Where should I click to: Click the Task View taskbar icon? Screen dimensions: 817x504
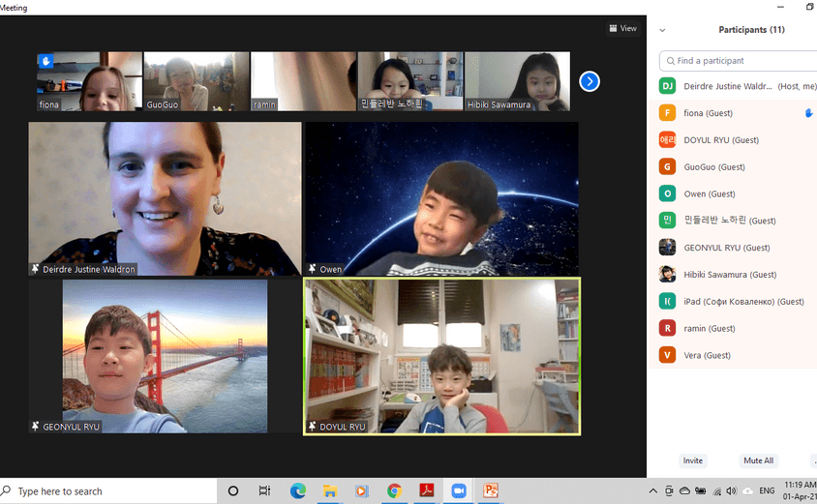pyautogui.click(x=264, y=491)
